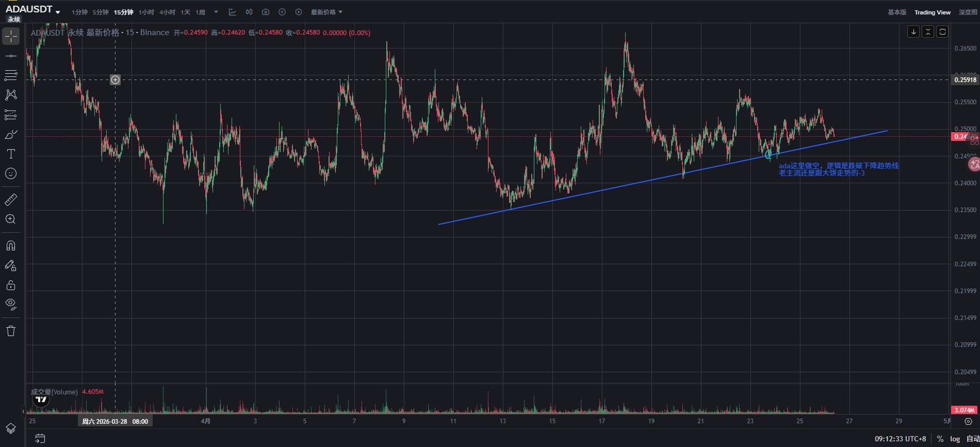Toggle lock all drawings
The width and height of the screenshot is (980, 447).
coord(11,285)
